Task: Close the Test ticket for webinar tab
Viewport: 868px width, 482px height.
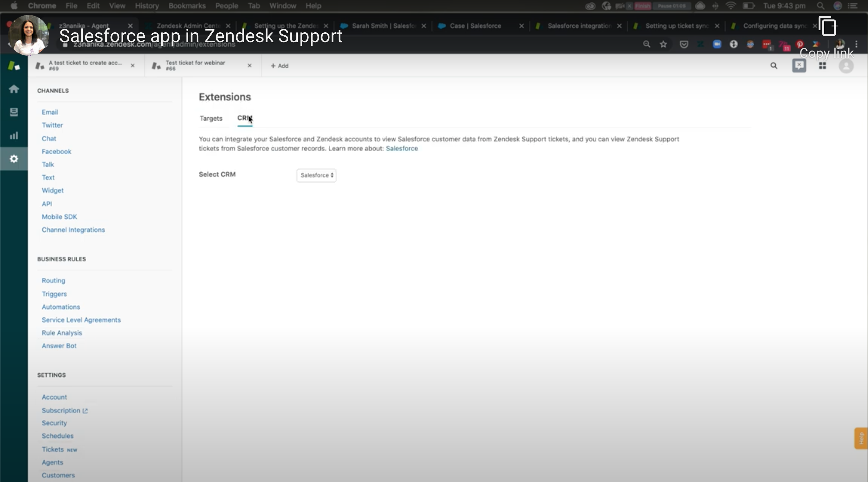Action: click(x=250, y=66)
